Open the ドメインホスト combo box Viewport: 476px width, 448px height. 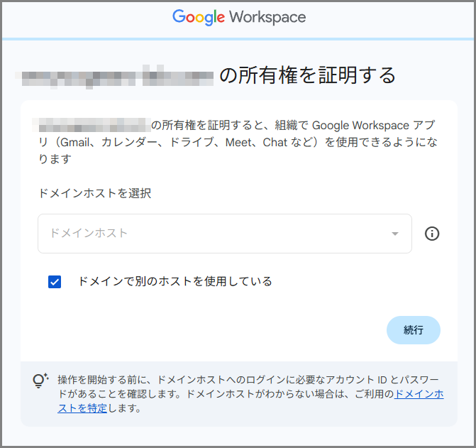point(224,234)
